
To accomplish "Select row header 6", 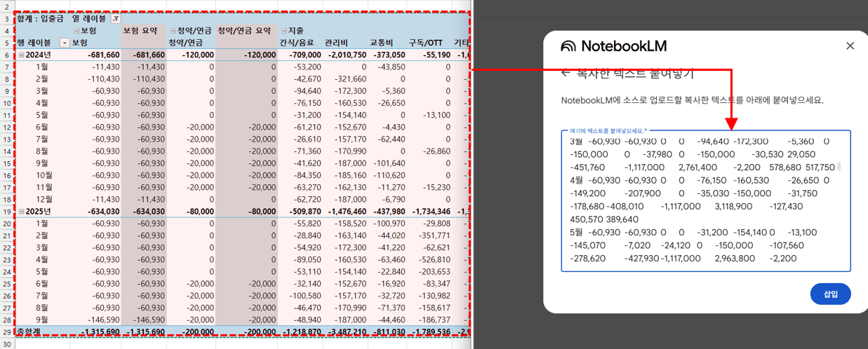I will tap(7, 55).
